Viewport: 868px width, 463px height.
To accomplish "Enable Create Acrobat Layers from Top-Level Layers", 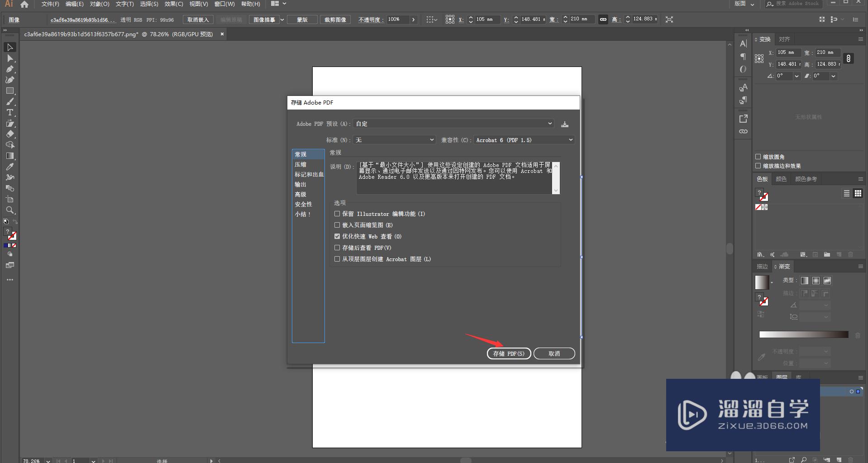I will [337, 259].
